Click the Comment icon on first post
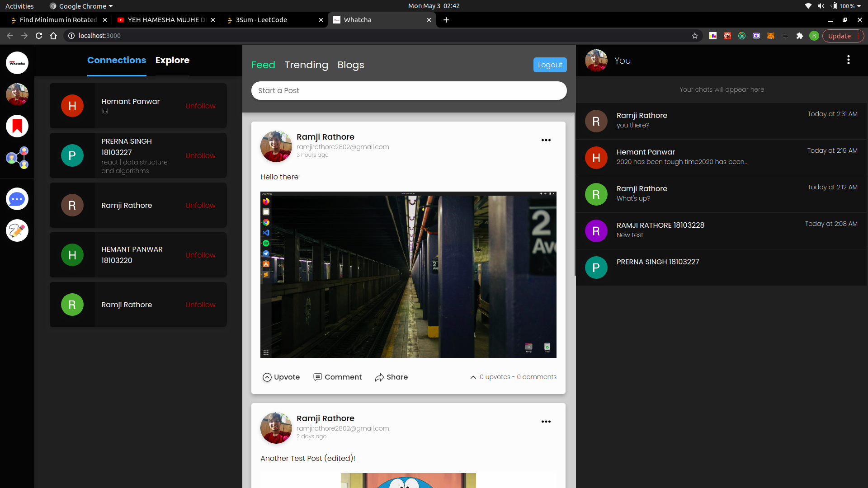The width and height of the screenshot is (868, 488). click(318, 377)
